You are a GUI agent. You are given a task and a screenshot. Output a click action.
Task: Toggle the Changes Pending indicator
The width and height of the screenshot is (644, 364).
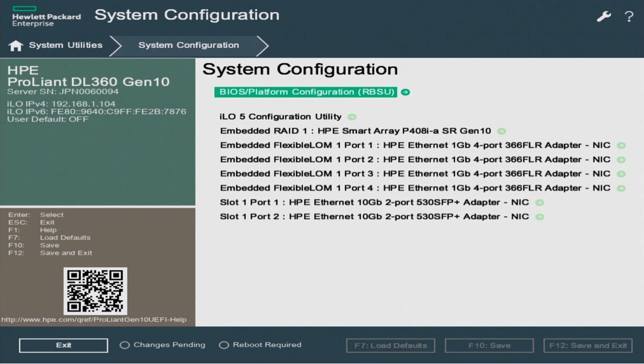(x=125, y=345)
